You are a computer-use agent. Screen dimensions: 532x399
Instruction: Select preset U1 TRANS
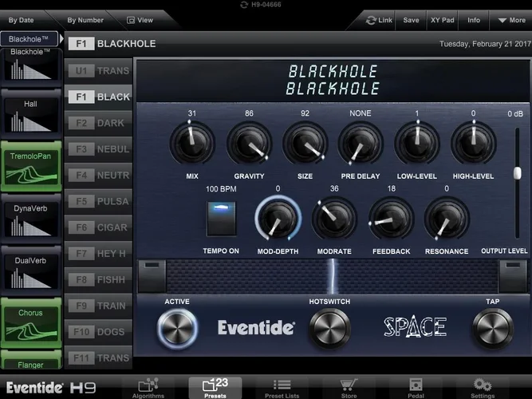point(98,71)
